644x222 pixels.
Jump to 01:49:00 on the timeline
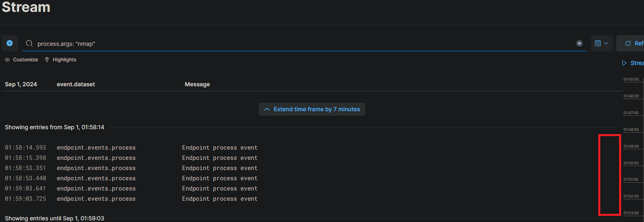pos(631,146)
